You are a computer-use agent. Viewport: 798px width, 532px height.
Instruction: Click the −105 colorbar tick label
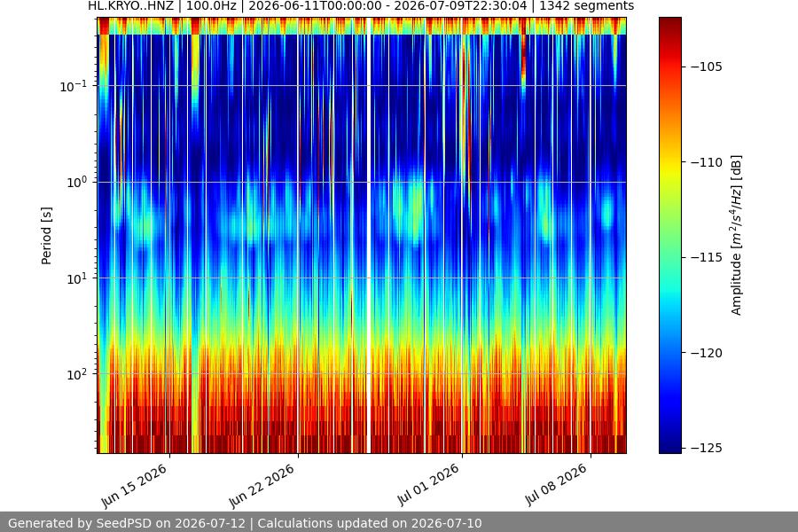[x=707, y=66]
